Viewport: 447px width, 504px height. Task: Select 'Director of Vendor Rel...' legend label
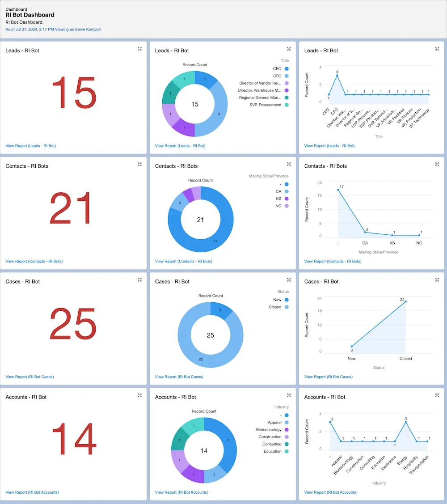click(x=260, y=83)
